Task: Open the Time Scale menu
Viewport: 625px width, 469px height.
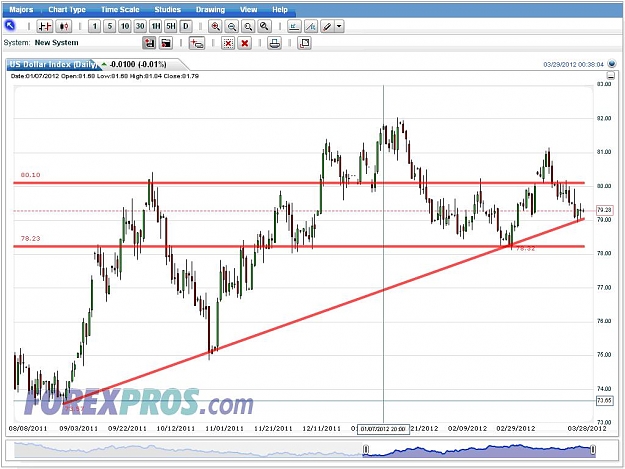Action: (120, 10)
